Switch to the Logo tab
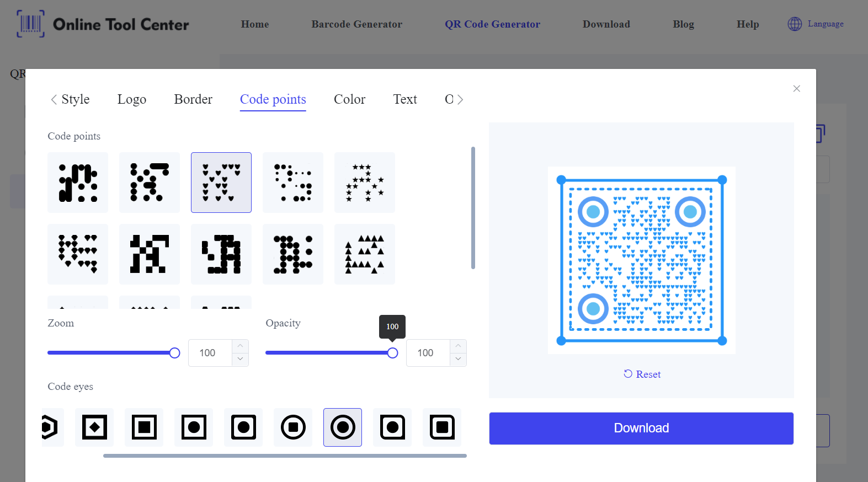868x482 pixels. coord(132,99)
